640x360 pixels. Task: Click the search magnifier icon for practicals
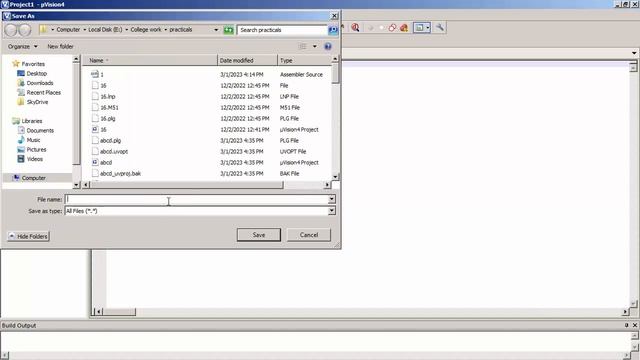333,30
